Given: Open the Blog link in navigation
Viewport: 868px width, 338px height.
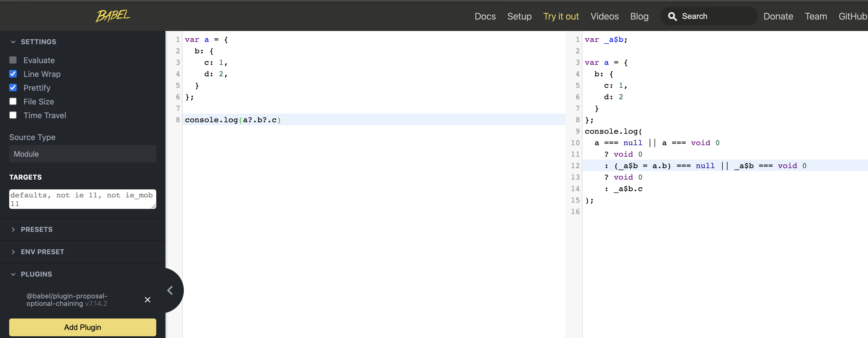Looking at the screenshot, I should click(639, 16).
